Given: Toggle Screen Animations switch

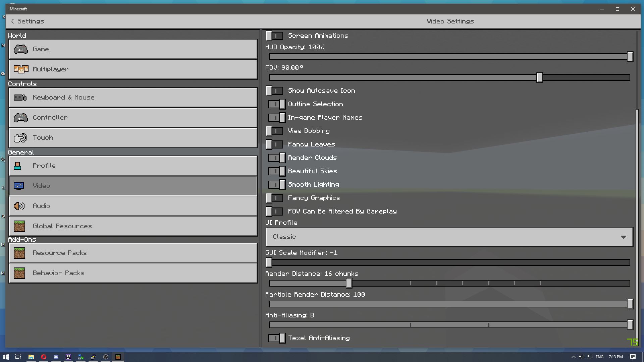Looking at the screenshot, I should tap(274, 36).
